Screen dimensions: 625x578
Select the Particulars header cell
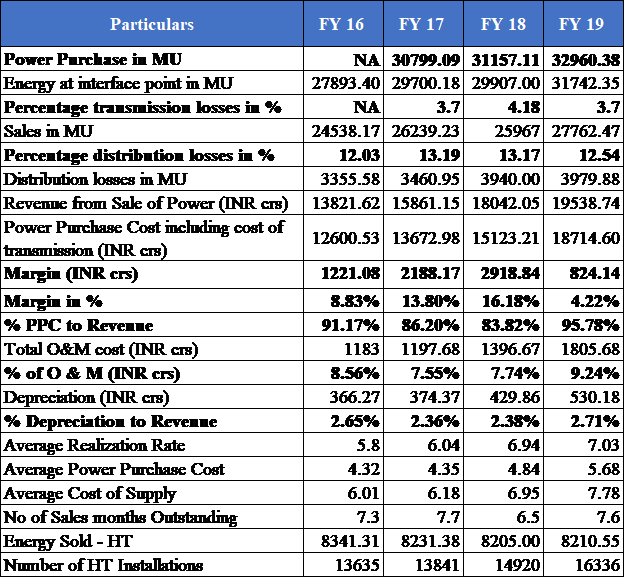[152, 24]
